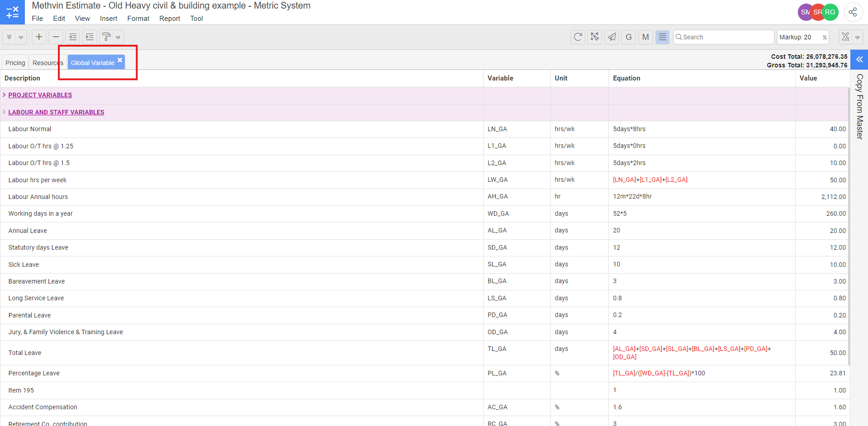This screenshot has height=426, width=868.
Task: Click the increase indent icon
Action: 90,37
